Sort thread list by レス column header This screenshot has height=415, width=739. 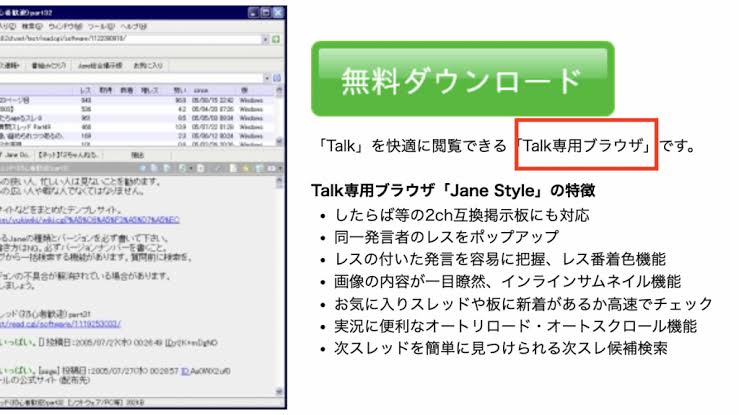85,90
